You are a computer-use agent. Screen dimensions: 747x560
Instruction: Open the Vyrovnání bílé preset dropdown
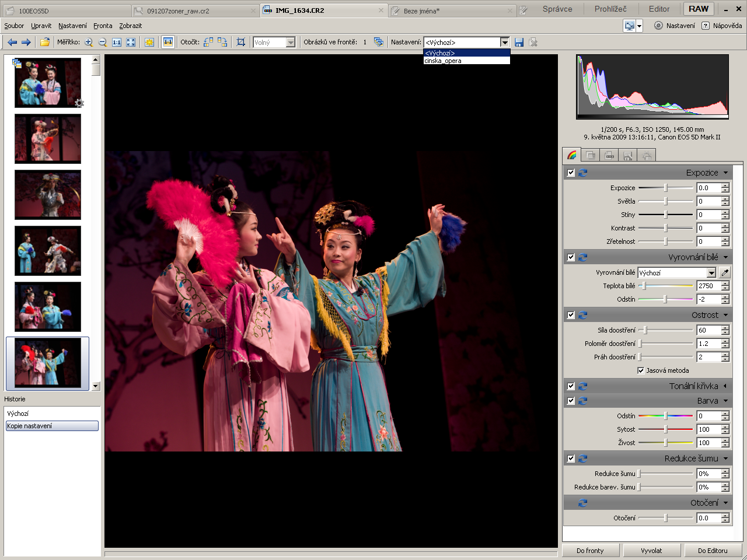[x=711, y=272]
